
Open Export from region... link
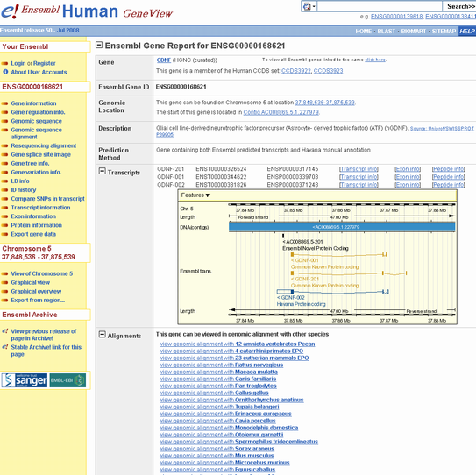click(x=38, y=300)
